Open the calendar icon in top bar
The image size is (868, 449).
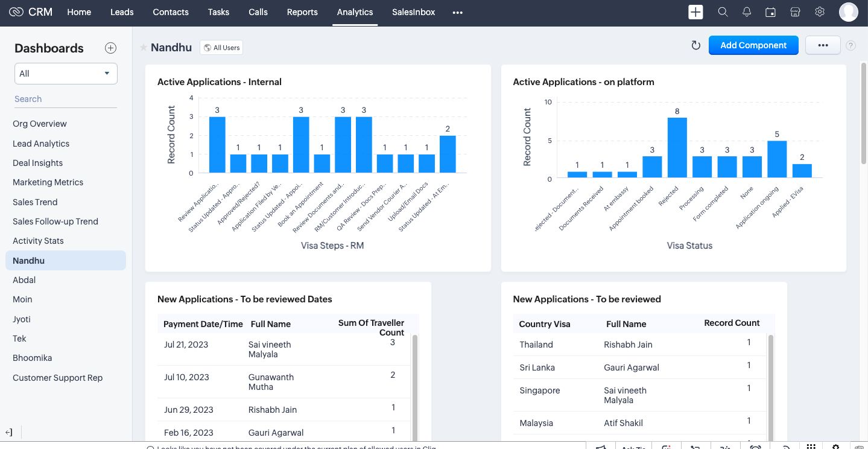770,12
